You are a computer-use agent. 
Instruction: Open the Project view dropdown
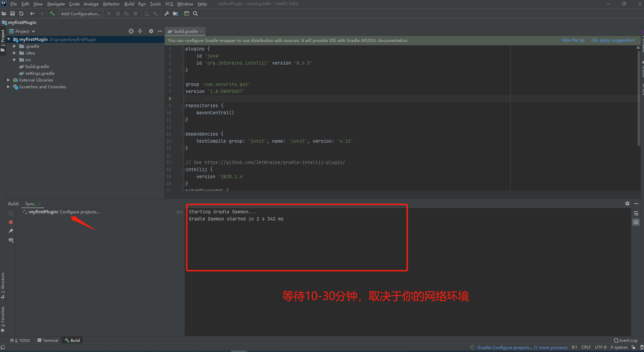pos(22,31)
